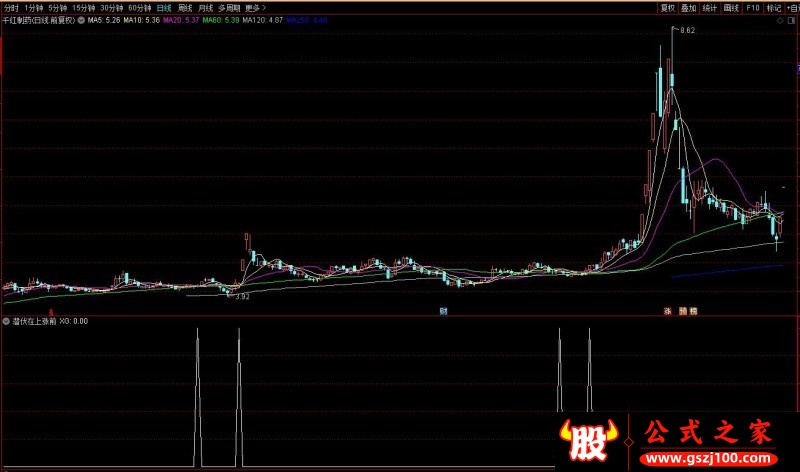
Task: Click the diamond icon at chart top right
Action: [780, 20]
